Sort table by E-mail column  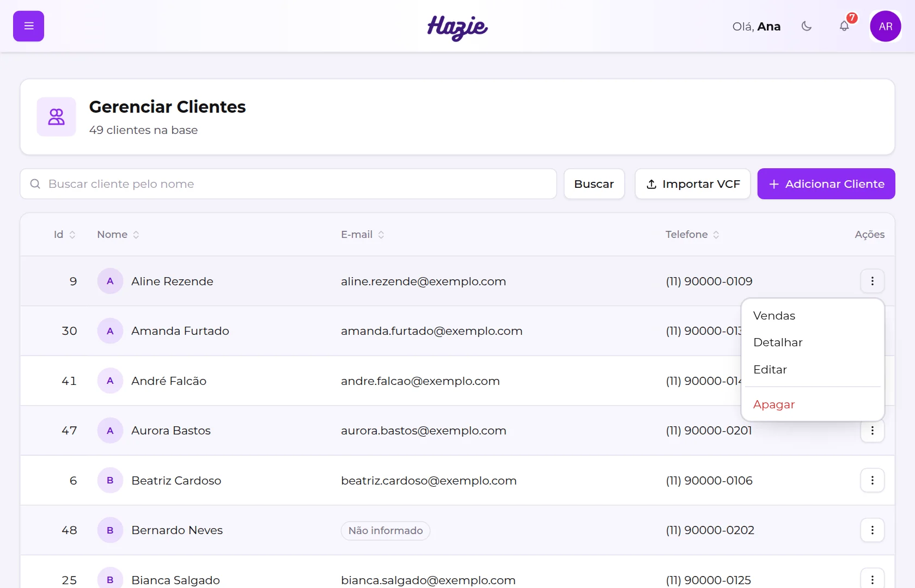363,235
